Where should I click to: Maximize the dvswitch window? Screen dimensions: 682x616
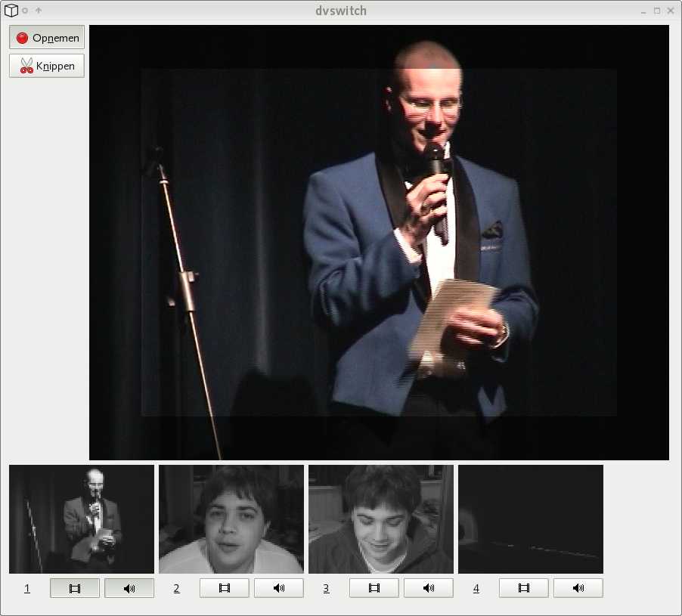[x=656, y=11]
